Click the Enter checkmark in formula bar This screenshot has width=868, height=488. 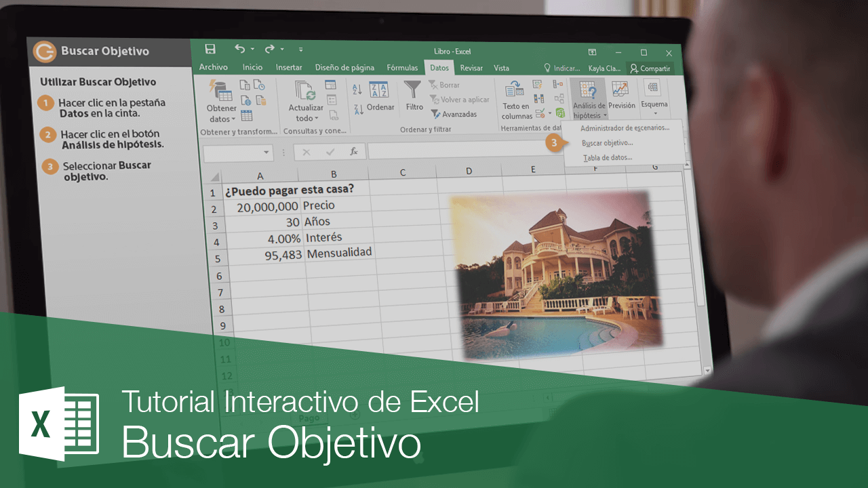click(x=330, y=152)
